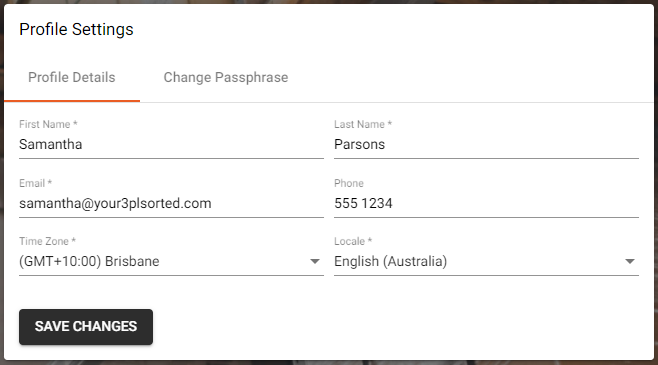Select the Profile Details tab
This screenshot has width=658, height=365.
(72, 78)
